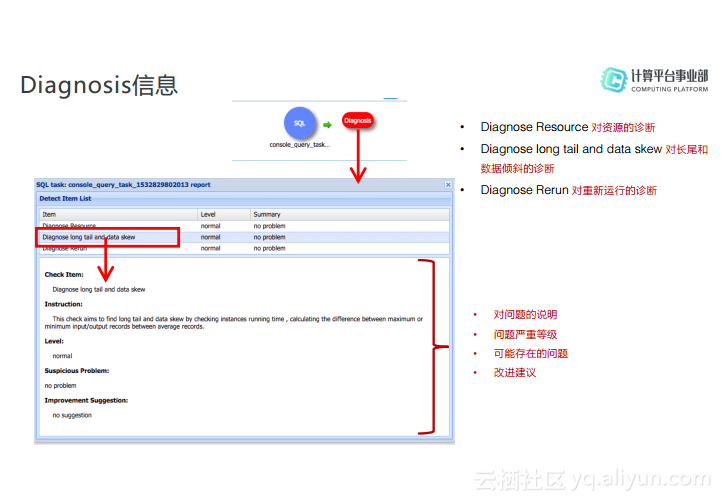The height and width of the screenshot is (501, 722).
Task: Click the Detect Item List panel header
Action: click(x=244, y=198)
